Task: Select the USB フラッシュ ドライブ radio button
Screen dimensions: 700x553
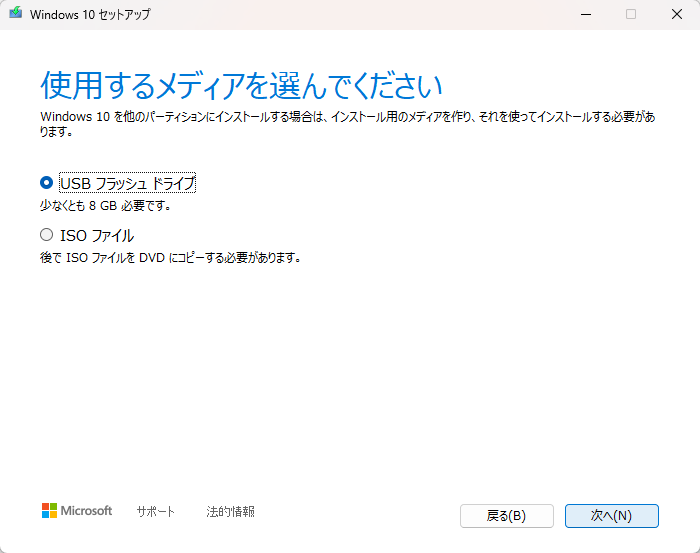Action: [46, 183]
